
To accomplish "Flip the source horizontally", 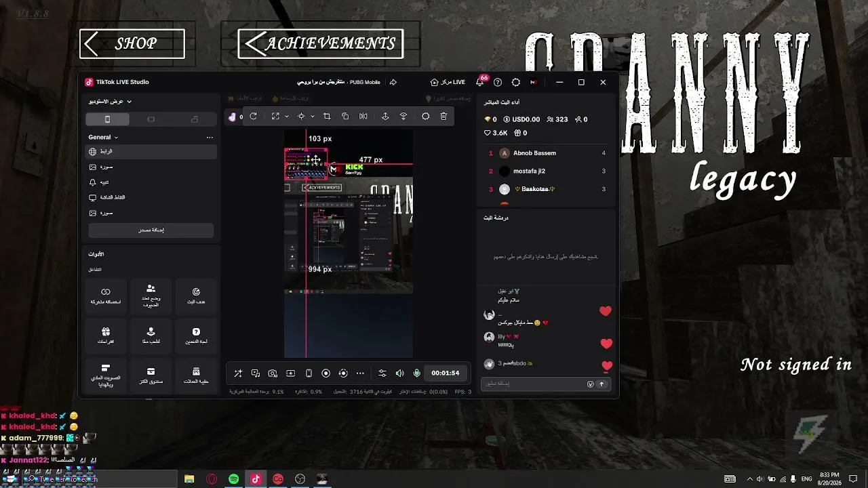I will (363, 117).
